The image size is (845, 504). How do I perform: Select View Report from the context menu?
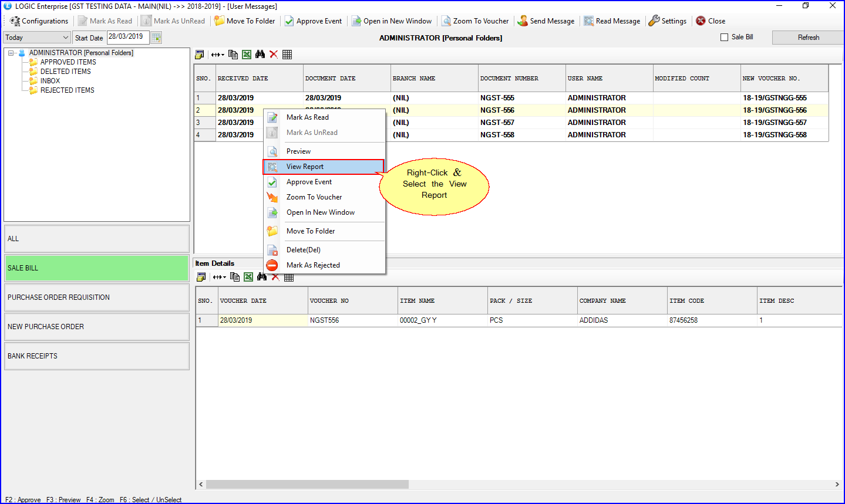click(x=305, y=167)
